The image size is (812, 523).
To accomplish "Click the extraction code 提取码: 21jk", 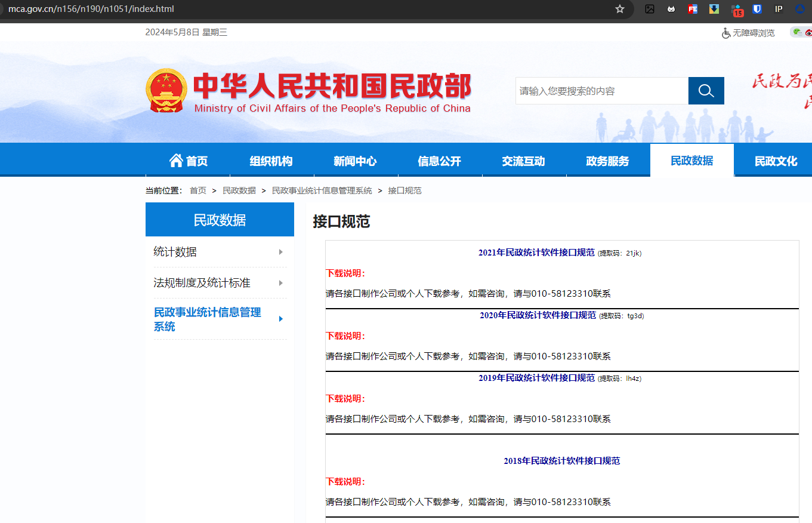I will pyautogui.click(x=619, y=253).
